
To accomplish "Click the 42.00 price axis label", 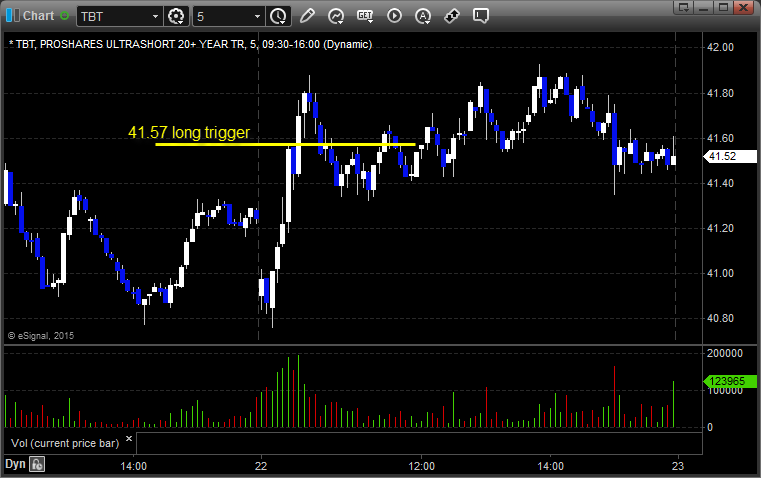I will pyautogui.click(x=720, y=47).
